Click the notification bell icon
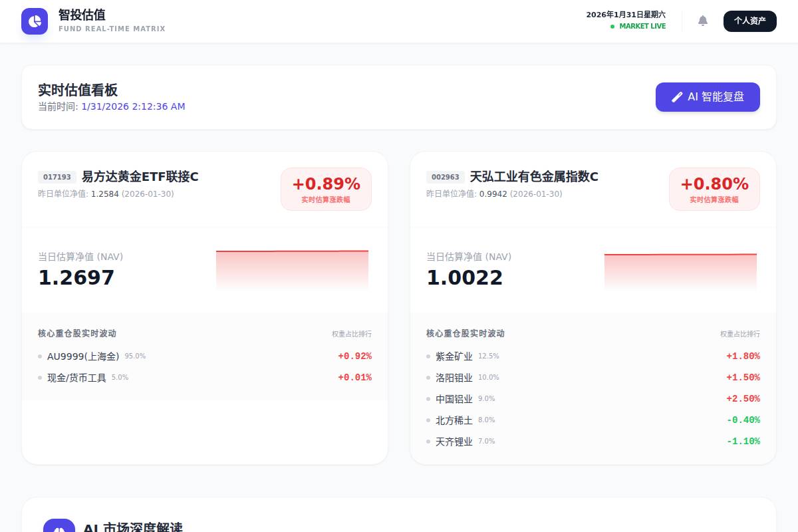 (x=703, y=21)
